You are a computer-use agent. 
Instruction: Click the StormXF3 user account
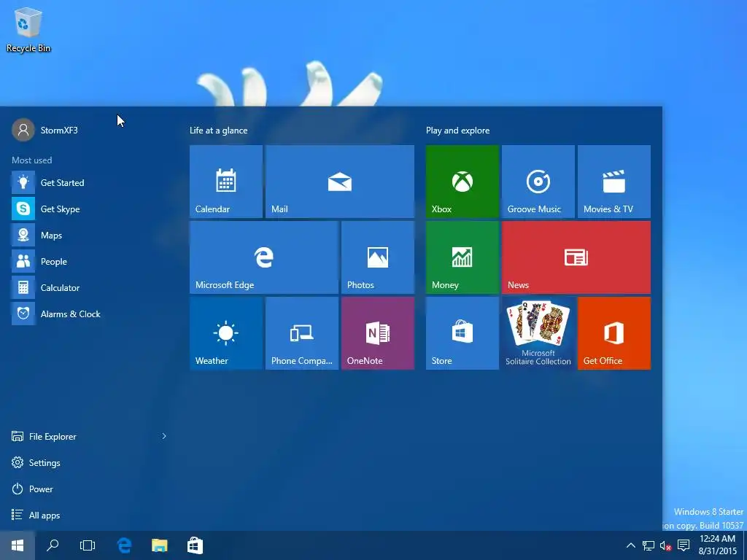[x=45, y=130]
